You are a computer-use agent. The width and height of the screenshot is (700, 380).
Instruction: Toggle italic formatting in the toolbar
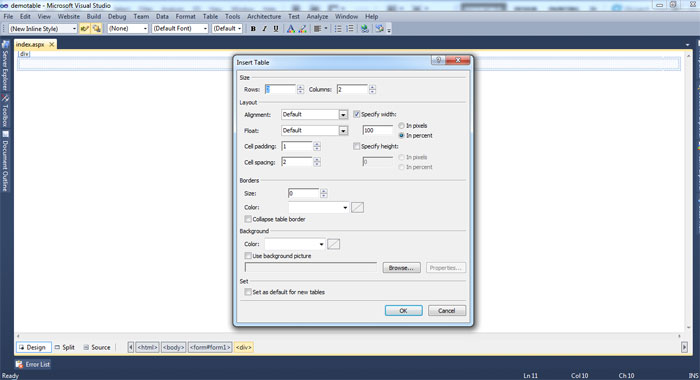[264, 29]
